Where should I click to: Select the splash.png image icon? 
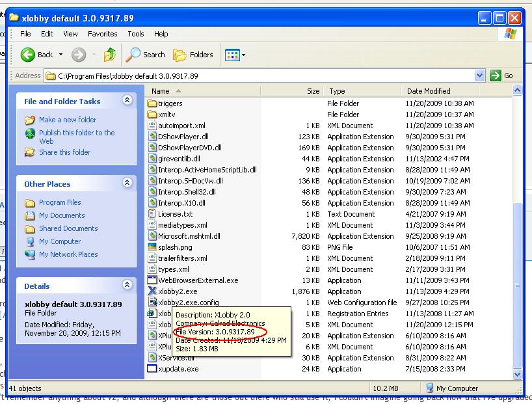click(x=152, y=247)
